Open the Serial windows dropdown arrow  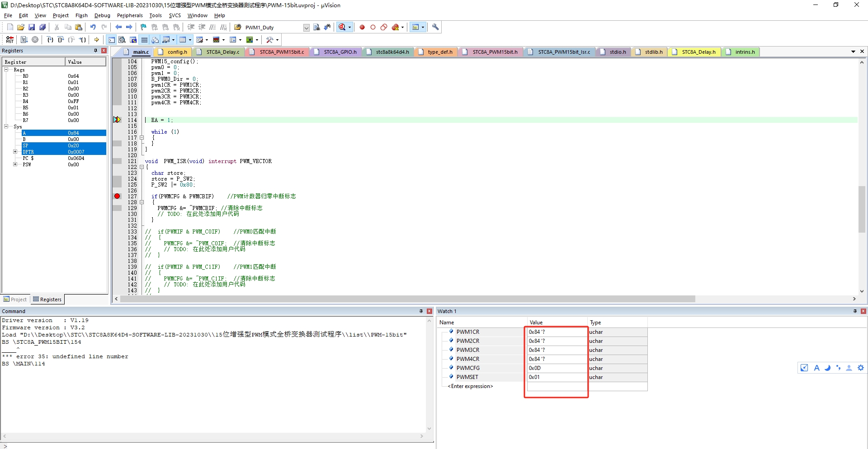tap(207, 40)
